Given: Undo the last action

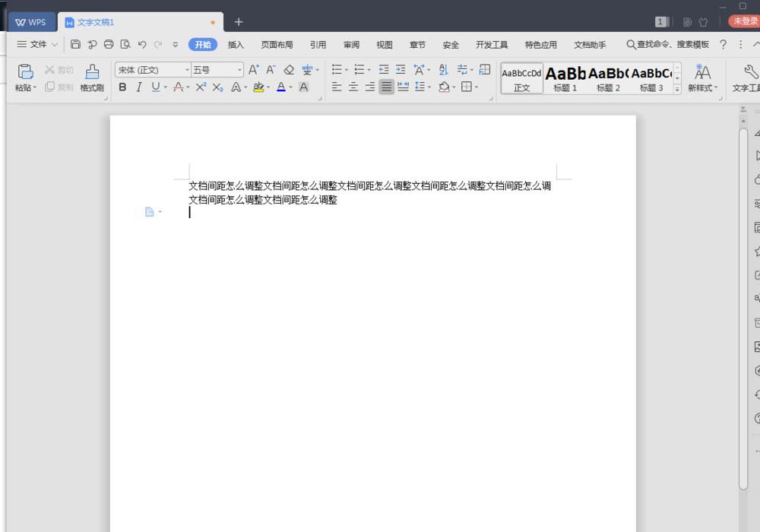Looking at the screenshot, I should click(x=142, y=45).
